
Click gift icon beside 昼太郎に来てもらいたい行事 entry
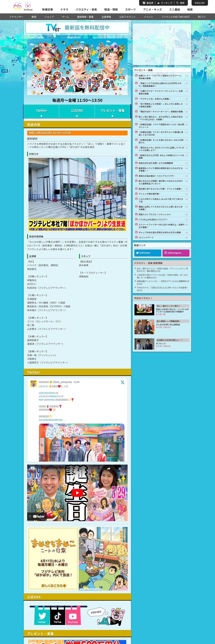pyautogui.click(x=136, y=188)
